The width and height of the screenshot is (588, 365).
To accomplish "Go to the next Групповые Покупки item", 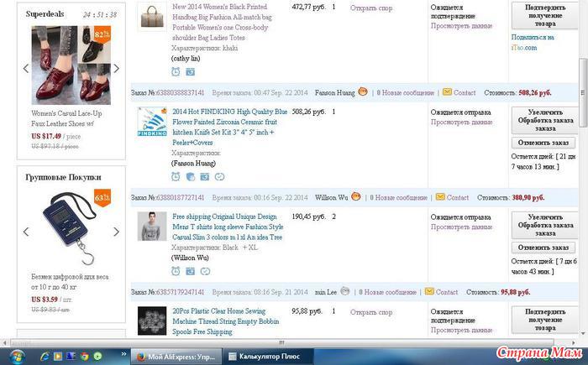I will tap(116, 232).
